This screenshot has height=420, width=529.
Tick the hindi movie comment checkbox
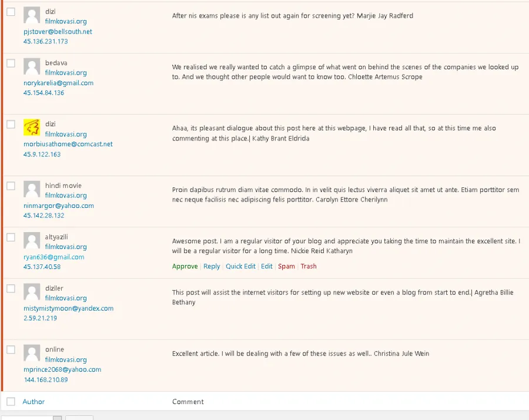click(x=11, y=186)
